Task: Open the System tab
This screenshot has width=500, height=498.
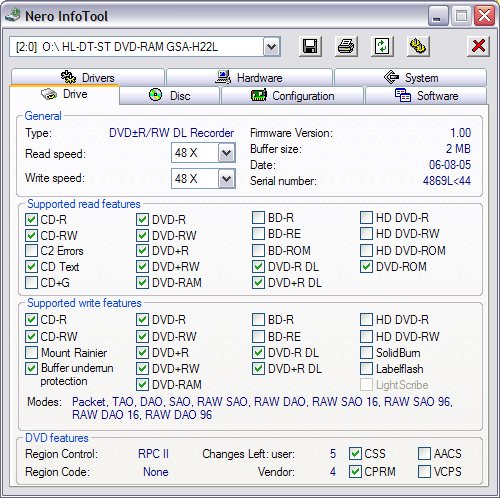Action: point(411,77)
